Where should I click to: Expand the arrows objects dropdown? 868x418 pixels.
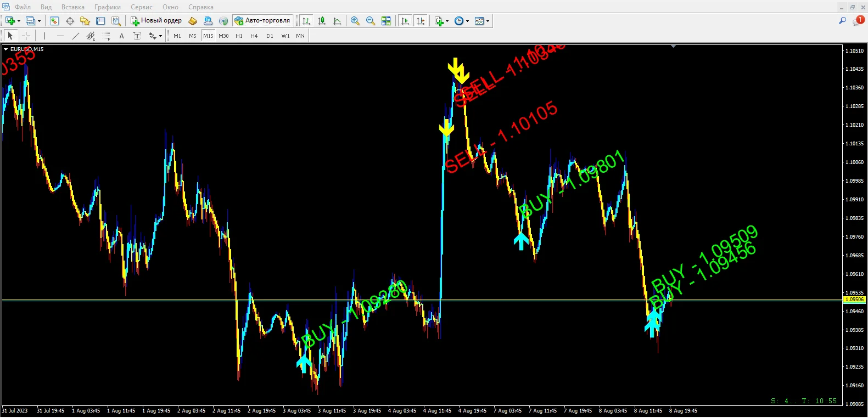click(x=160, y=36)
